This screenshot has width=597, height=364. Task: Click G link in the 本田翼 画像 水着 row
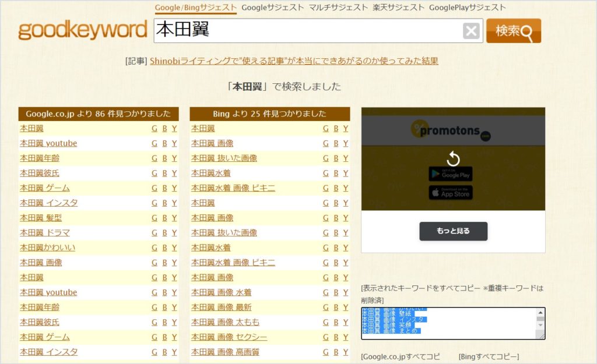coord(325,292)
